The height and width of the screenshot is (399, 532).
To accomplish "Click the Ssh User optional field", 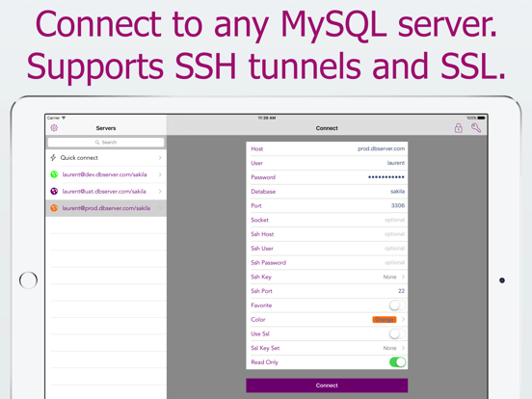I will pyautogui.click(x=327, y=249).
